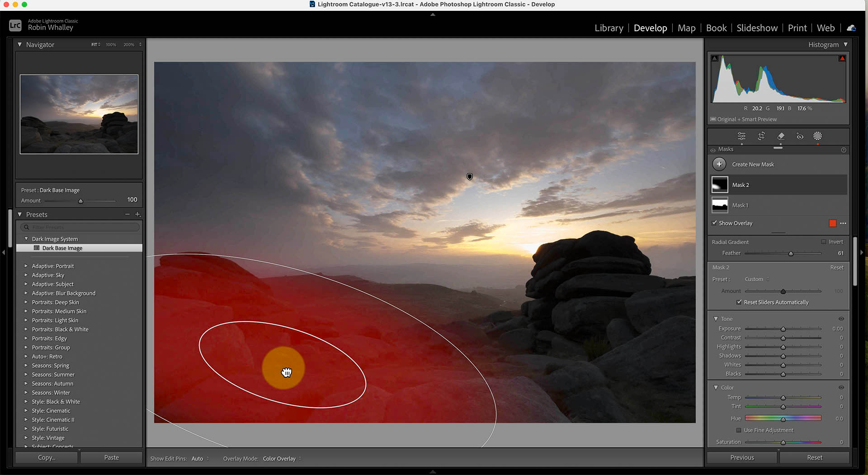
Task: Click the minus icon in Presets header
Action: (127, 214)
